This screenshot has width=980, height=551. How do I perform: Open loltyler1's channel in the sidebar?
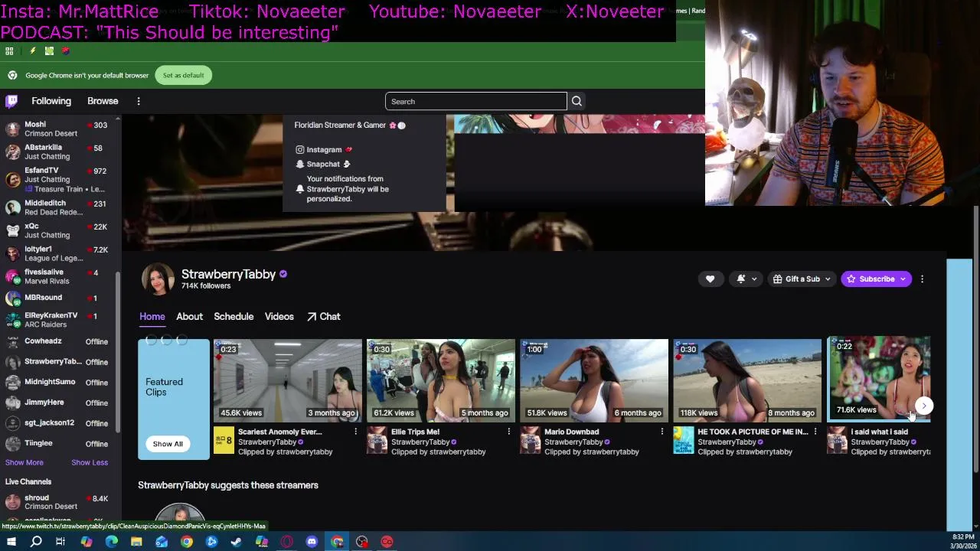click(60, 253)
